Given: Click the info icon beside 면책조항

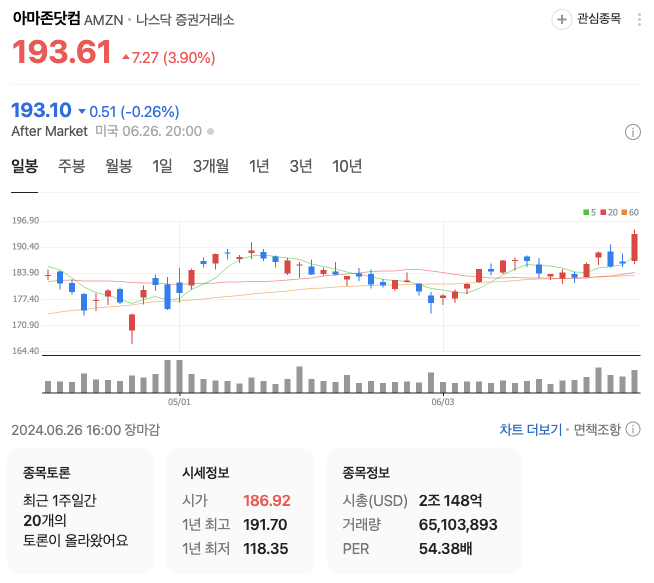Looking at the screenshot, I should point(633,429).
